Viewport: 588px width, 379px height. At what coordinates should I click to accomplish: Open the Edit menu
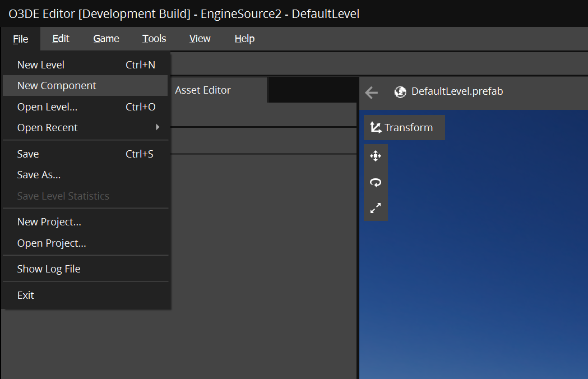pyautogui.click(x=61, y=39)
